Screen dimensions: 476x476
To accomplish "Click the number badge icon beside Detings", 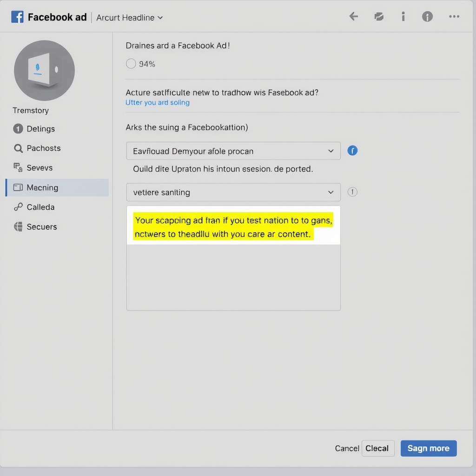I will coord(18,129).
